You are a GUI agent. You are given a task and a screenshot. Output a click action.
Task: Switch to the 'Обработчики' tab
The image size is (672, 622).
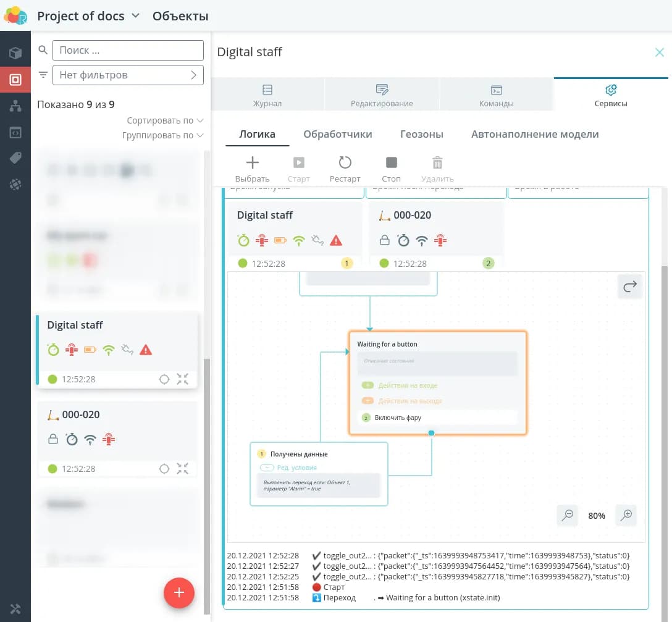coord(337,134)
